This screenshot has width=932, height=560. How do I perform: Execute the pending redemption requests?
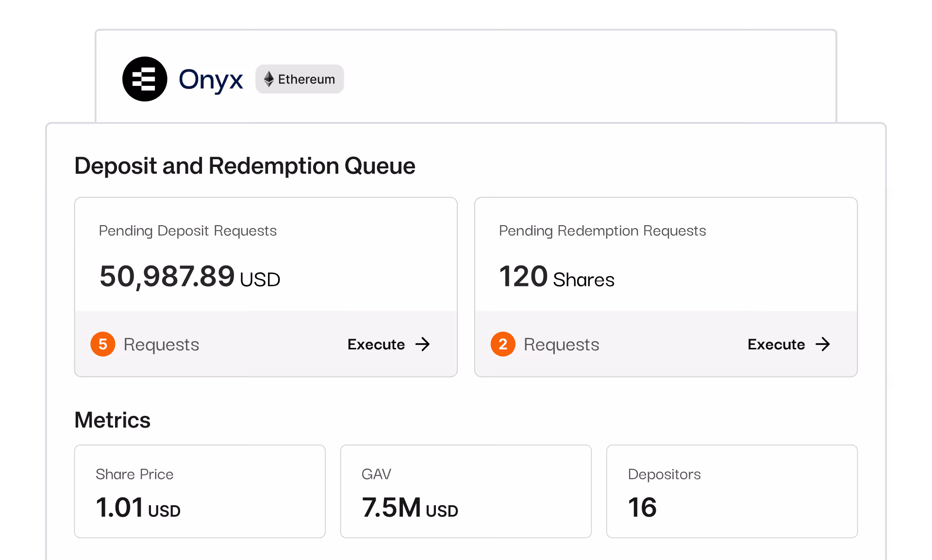(x=776, y=344)
